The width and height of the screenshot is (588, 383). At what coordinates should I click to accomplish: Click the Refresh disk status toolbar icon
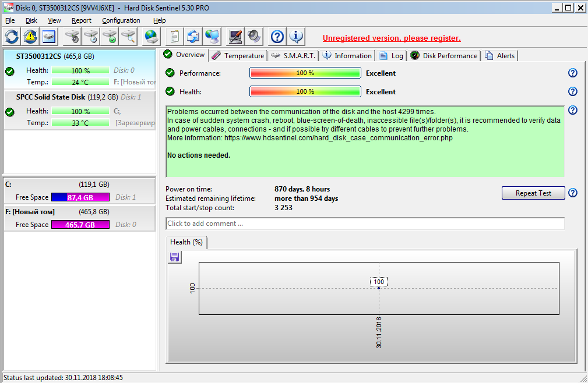pos(12,37)
